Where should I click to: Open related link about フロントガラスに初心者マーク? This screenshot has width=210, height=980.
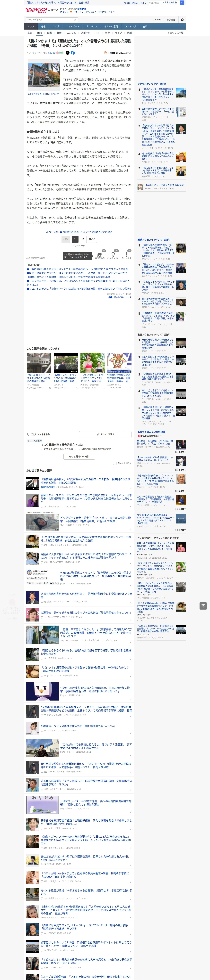[79, 289]
